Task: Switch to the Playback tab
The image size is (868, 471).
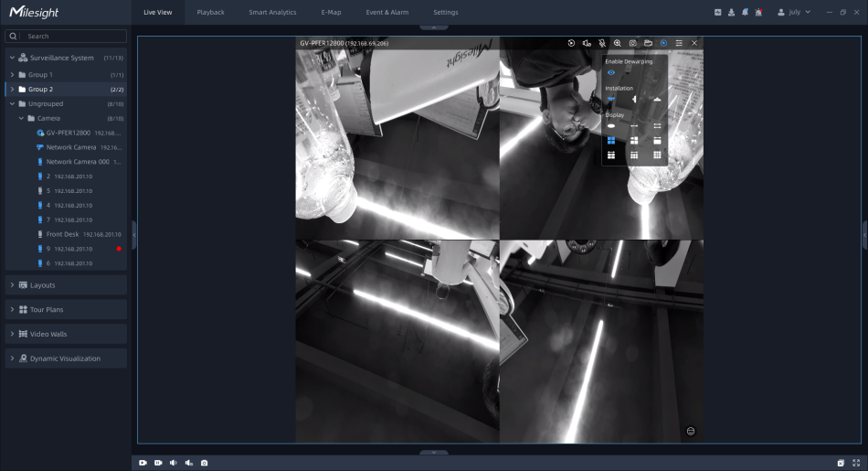Action: tap(210, 12)
